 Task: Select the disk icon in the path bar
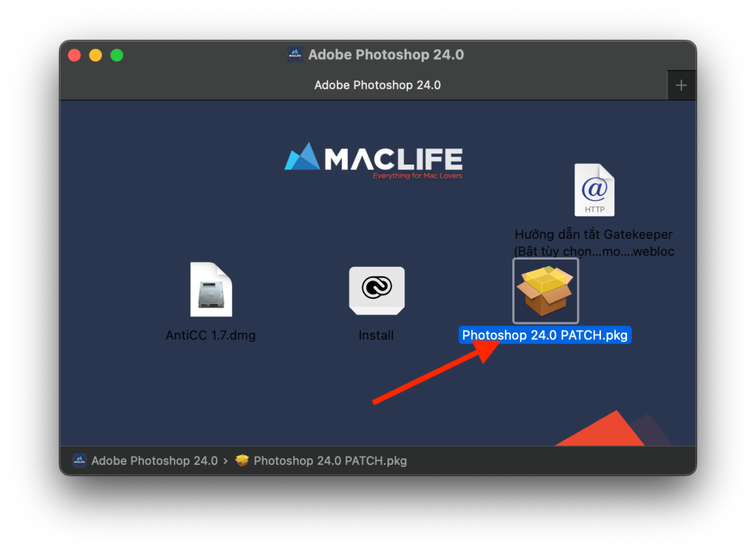[x=79, y=460]
